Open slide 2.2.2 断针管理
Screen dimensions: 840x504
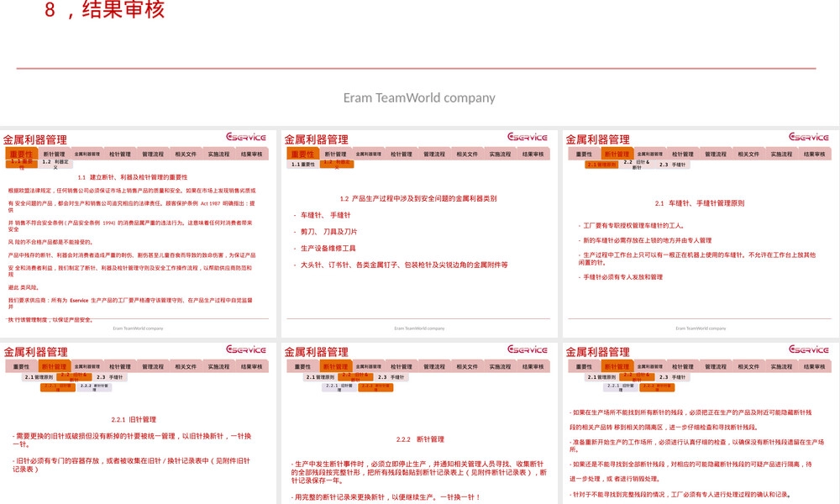click(419, 423)
